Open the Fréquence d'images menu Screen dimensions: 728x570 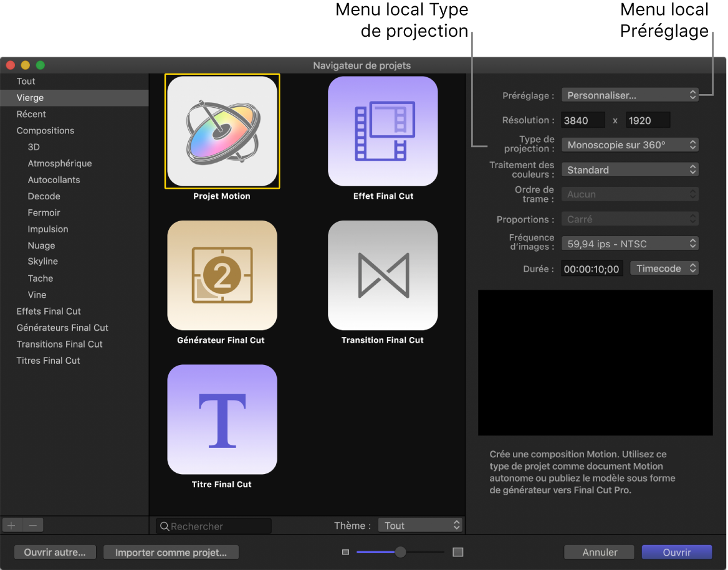point(630,244)
